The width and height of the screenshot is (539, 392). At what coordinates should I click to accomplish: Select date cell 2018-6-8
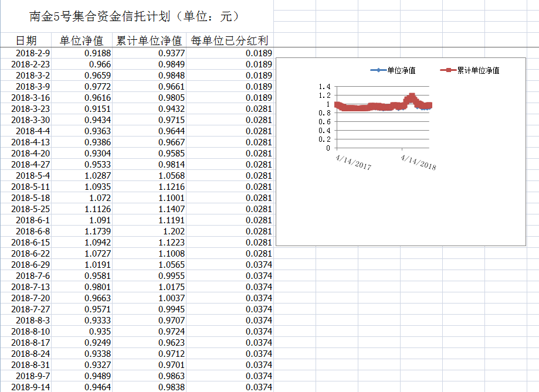click(x=26, y=231)
